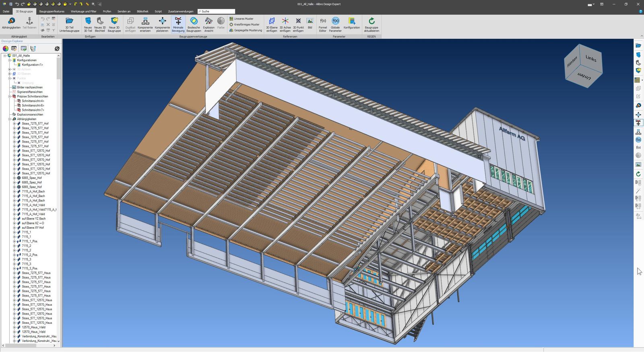Viewport: 644px width, 352px height.
Task: Select Konfiguration<1> in the tree
Action: click(32, 65)
